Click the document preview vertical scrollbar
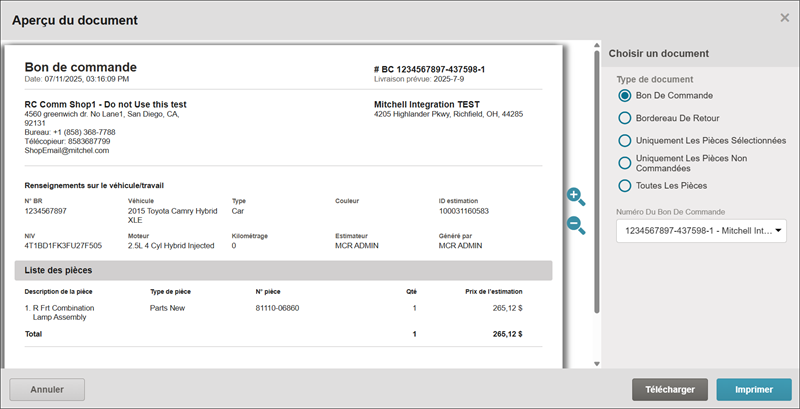The image size is (800, 409). click(x=597, y=150)
